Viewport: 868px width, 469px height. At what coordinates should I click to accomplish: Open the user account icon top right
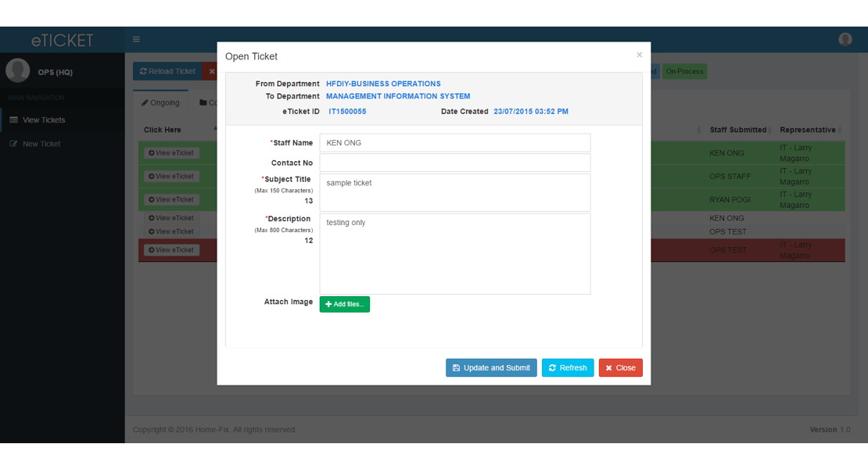845,38
